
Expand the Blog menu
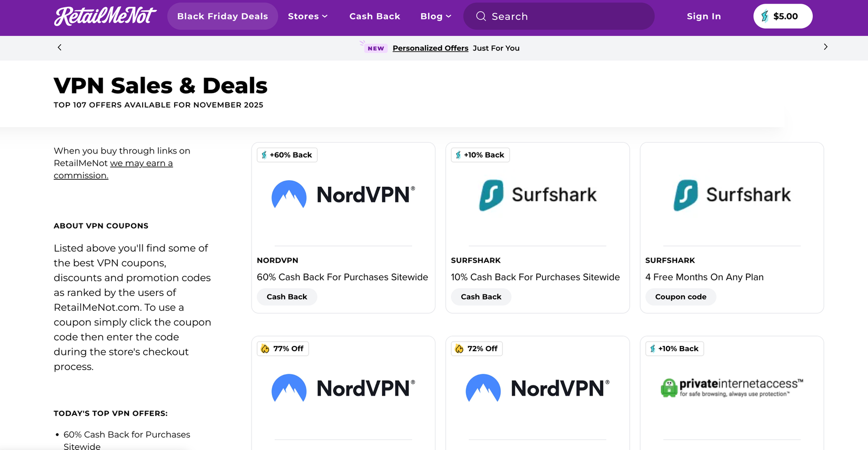tap(435, 16)
